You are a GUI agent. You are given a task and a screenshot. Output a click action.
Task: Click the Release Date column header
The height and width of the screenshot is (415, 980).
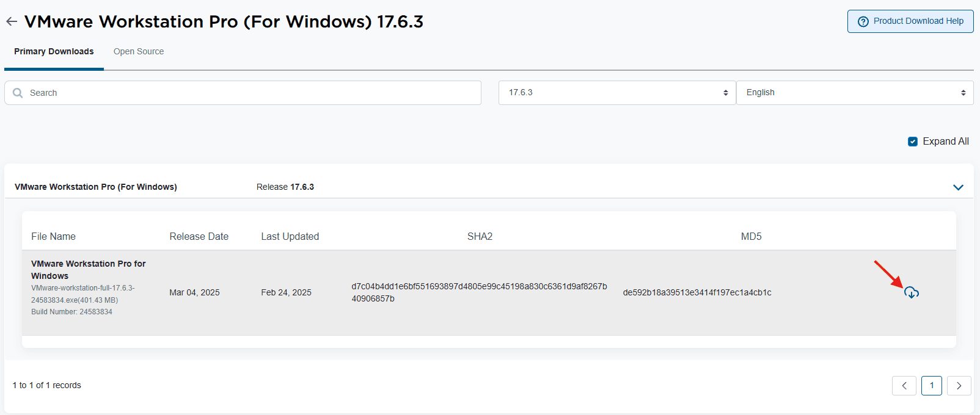pyautogui.click(x=199, y=237)
